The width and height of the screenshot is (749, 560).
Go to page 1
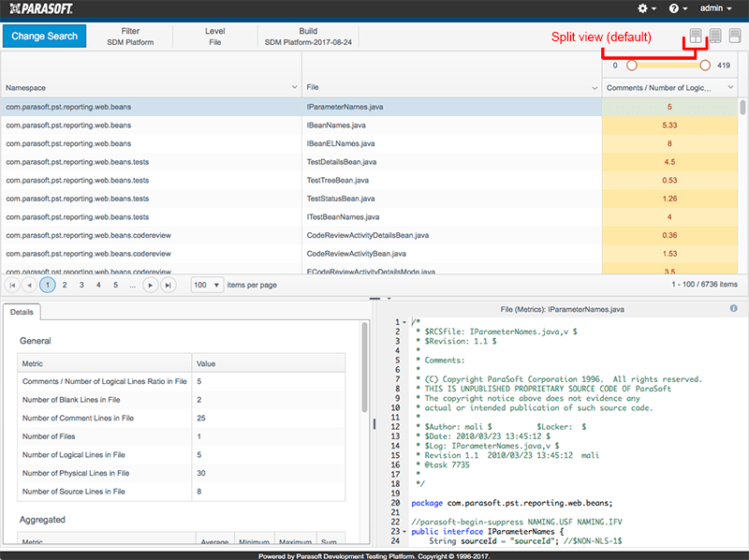pos(48,286)
